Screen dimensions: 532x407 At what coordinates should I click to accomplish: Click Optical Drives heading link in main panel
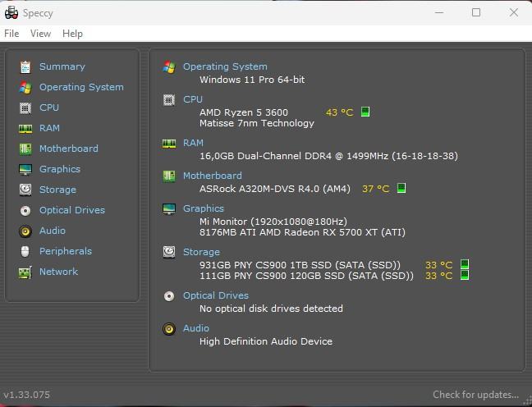point(215,295)
